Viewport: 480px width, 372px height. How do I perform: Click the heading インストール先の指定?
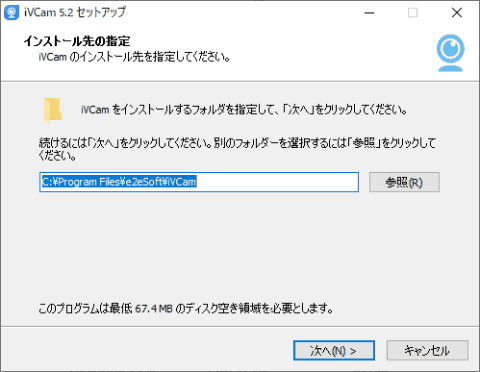77,41
